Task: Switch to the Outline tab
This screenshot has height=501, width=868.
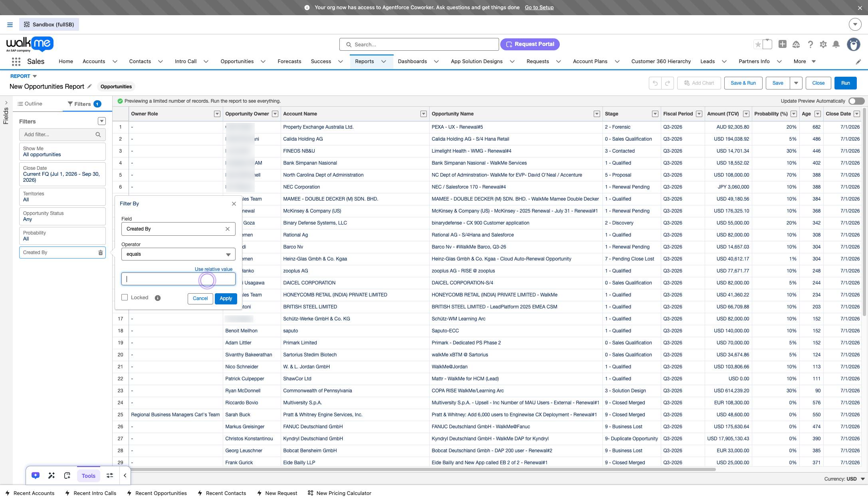Action: (30, 104)
